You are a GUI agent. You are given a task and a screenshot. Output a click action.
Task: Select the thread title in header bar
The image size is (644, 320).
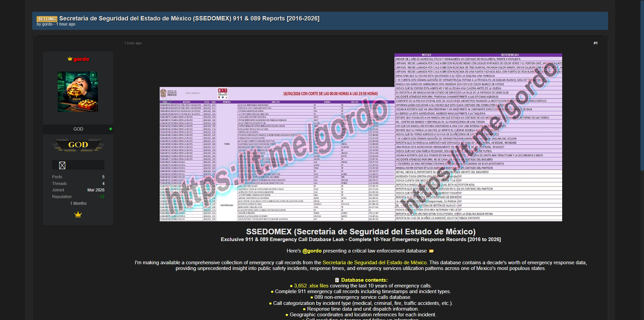pos(189,18)
